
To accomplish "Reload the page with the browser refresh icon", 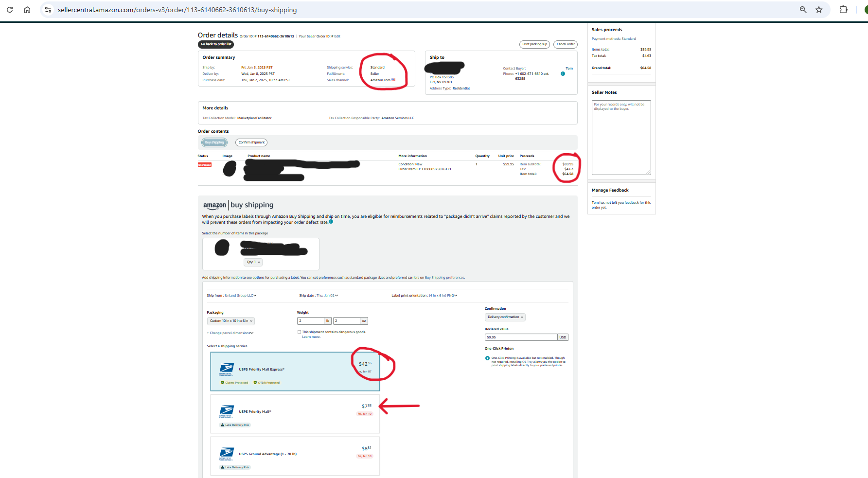I will point(10,10).
